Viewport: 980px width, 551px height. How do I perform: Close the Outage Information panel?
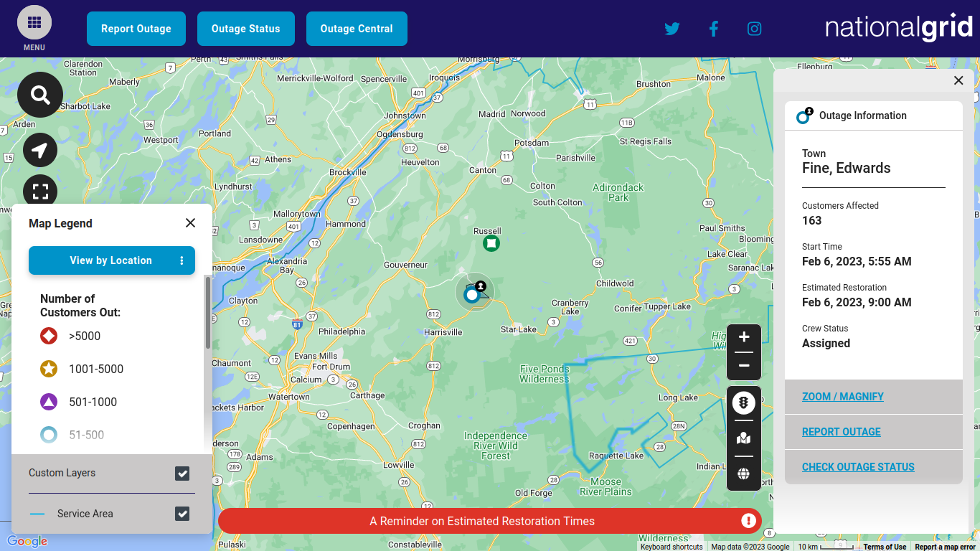coord(958,80)
